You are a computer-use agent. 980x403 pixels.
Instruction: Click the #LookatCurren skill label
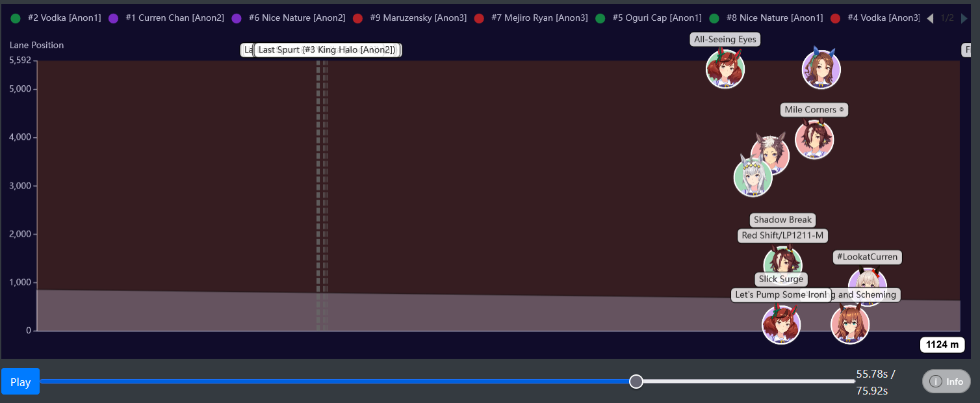[868, 257]
